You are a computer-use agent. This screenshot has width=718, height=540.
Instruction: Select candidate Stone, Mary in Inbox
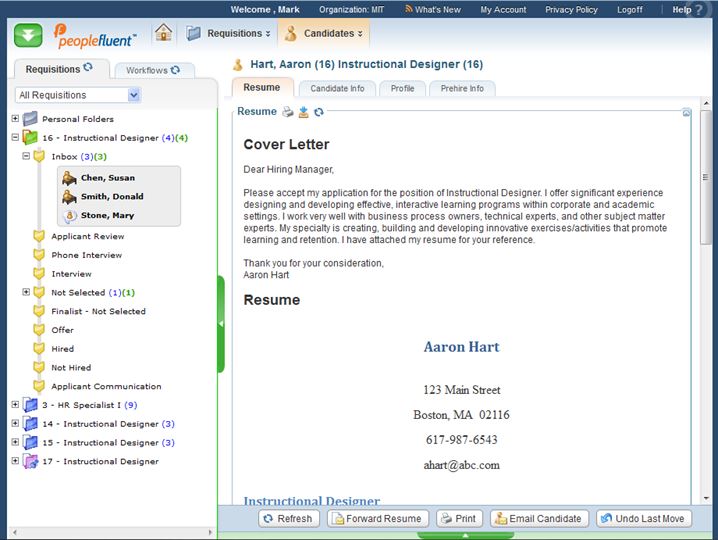coord(107,215)
